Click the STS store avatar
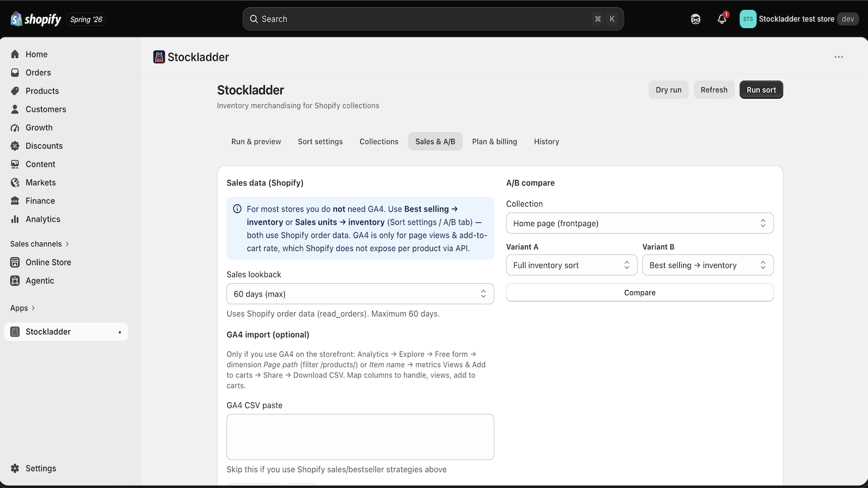Viewport: 868px width, 488px height. tap(748, 19)
